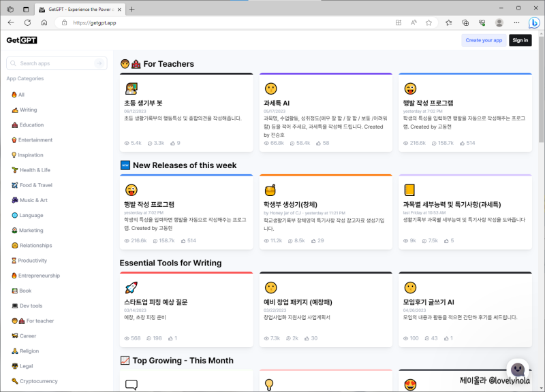
Task: Click the light bulb icon card in Top Growing
Action: pos(269,385)
